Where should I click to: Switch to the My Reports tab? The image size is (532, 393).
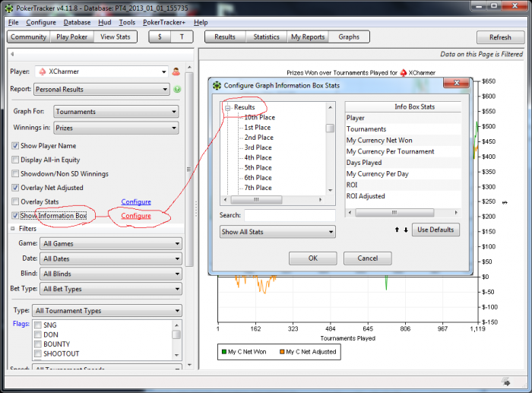[x=308, y=37]
